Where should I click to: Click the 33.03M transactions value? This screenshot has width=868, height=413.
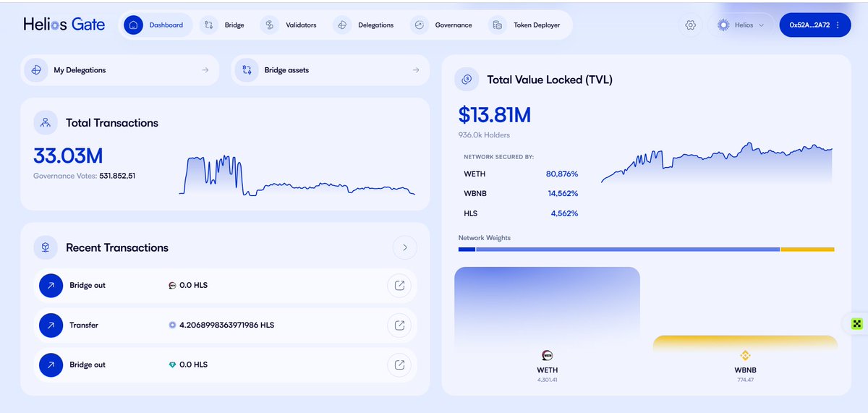point(68,156)
